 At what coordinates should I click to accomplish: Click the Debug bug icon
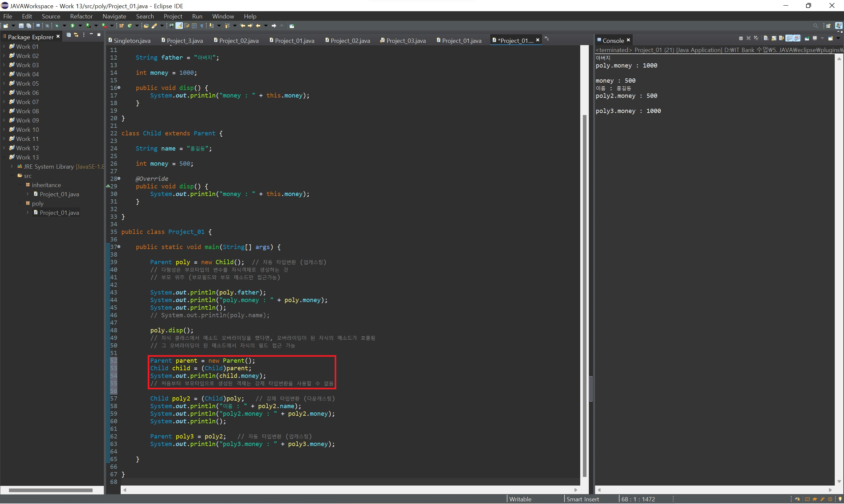click(57, 26)
